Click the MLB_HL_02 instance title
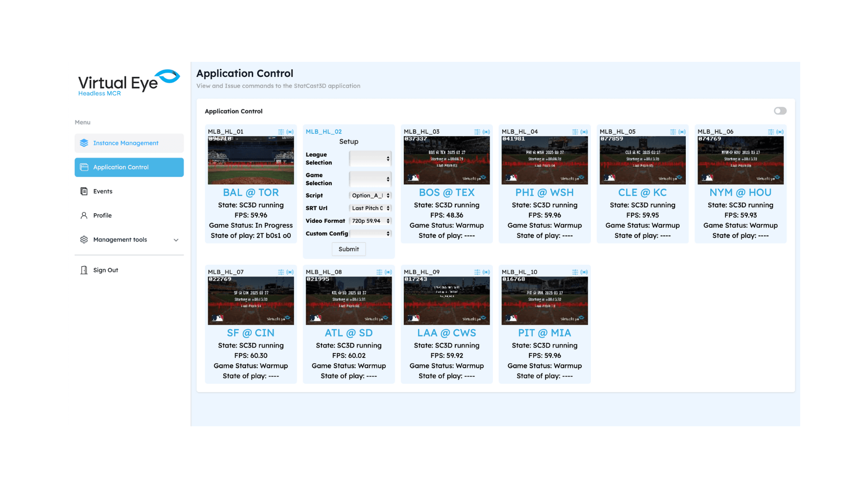Image resolution: width=868 pixels, height=488 pixels. click(324, 132)
